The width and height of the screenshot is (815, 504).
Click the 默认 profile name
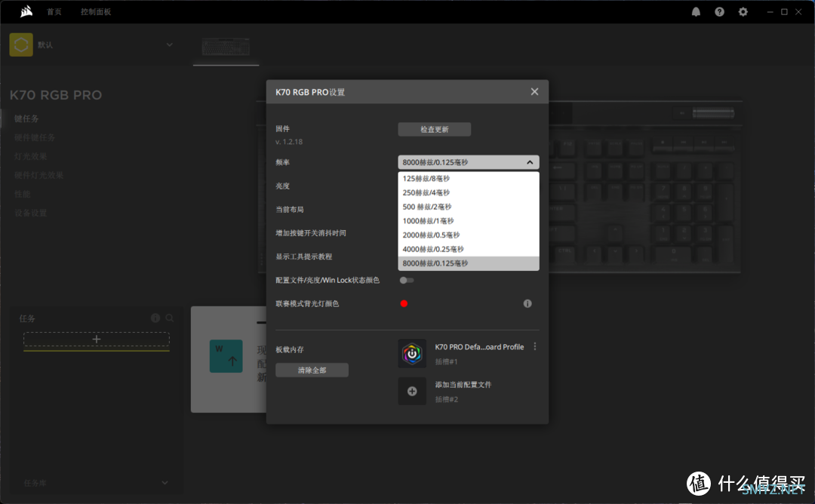(x=45, y=45)
